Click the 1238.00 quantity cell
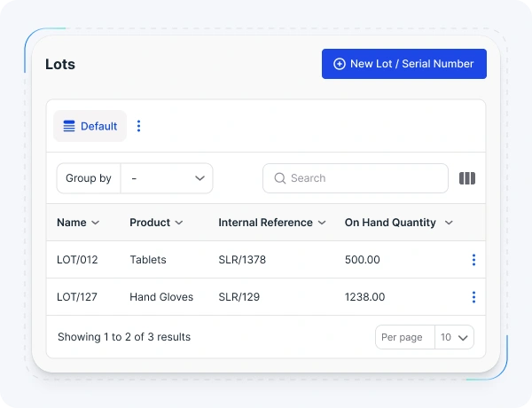 pyautogui.click(x=364, y=297)
